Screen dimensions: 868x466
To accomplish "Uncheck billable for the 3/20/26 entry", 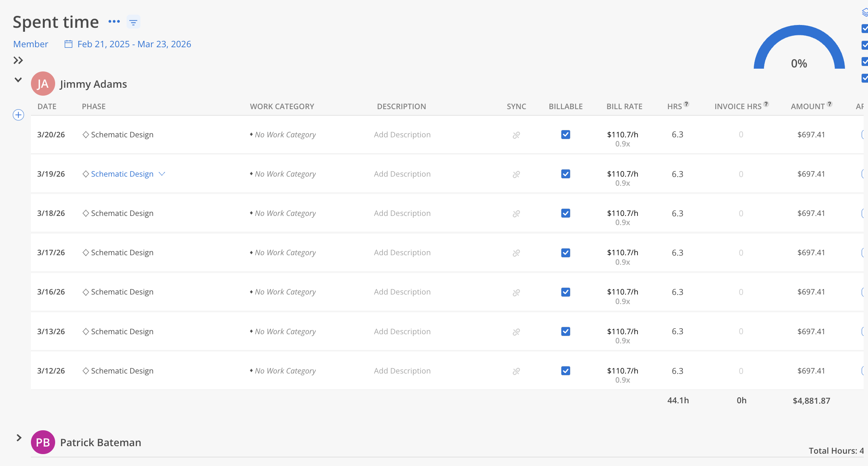I will tap(566, 135).
